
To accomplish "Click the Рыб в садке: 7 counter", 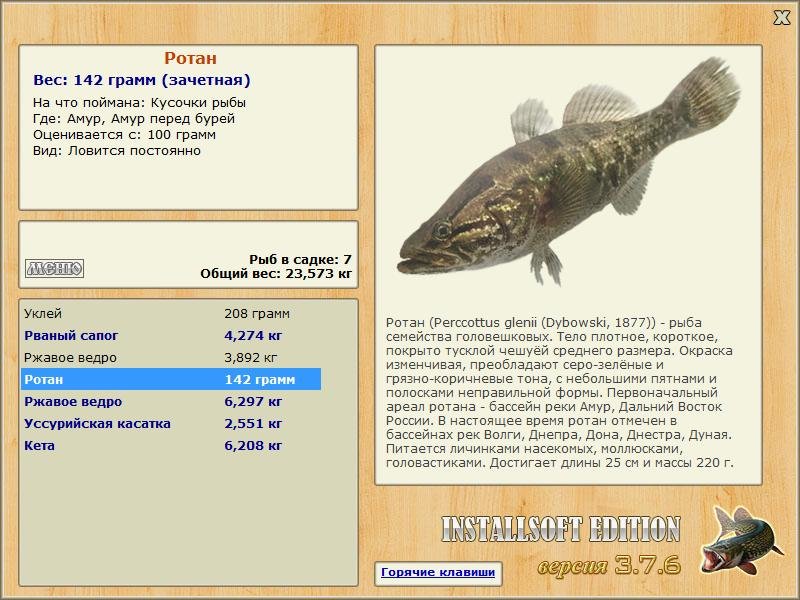I will point(301,259).
